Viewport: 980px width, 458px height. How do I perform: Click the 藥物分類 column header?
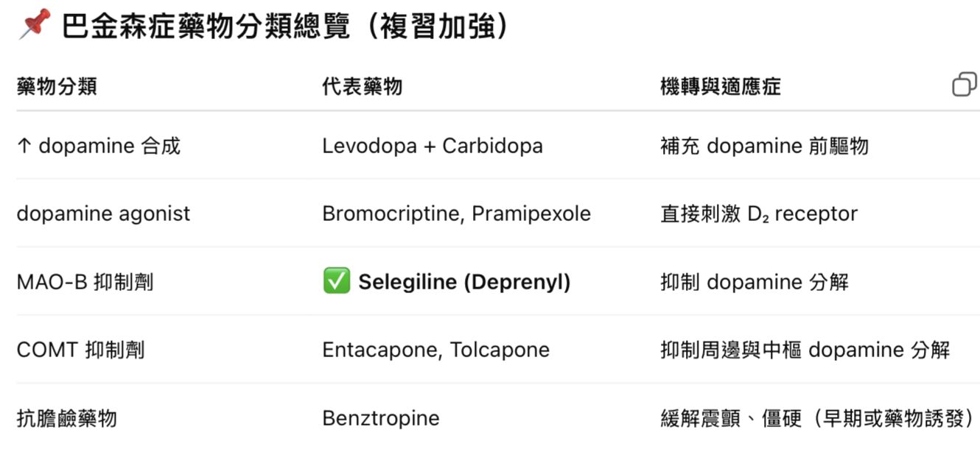point(57,87)
